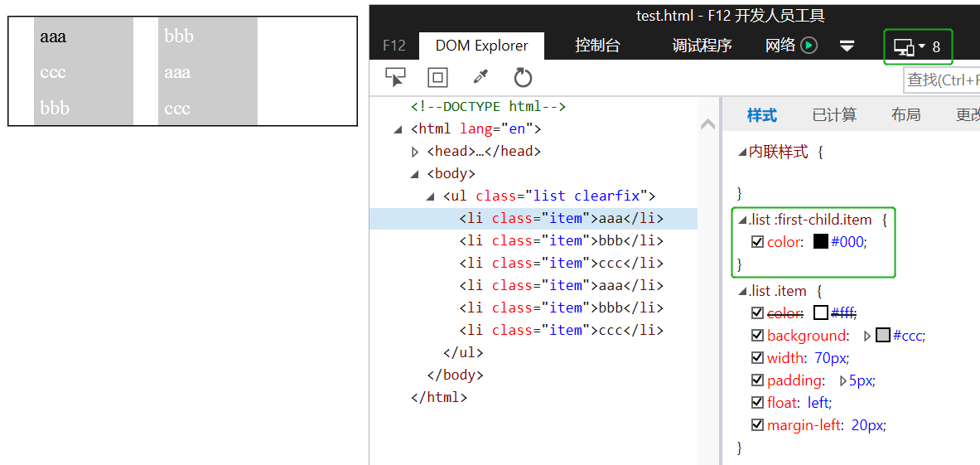Collapse the ul class list clearfix node
Viewport: 980px width, 465px height.
430,196
